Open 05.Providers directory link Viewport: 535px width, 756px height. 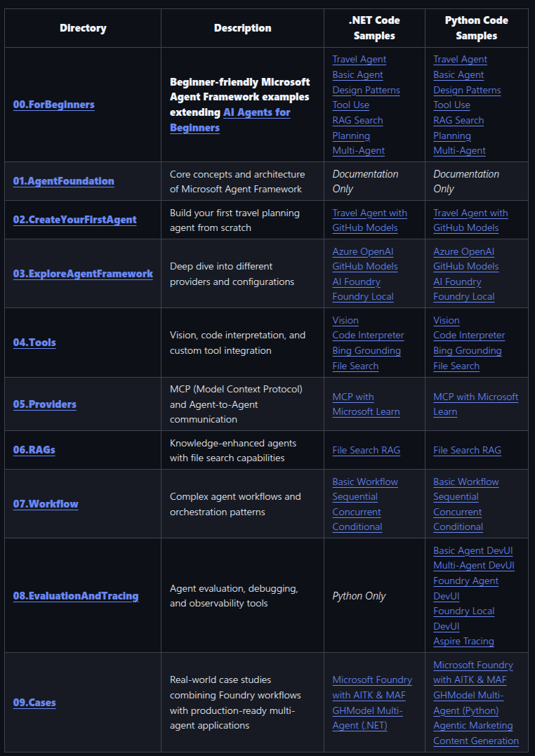tap(44, 404)
